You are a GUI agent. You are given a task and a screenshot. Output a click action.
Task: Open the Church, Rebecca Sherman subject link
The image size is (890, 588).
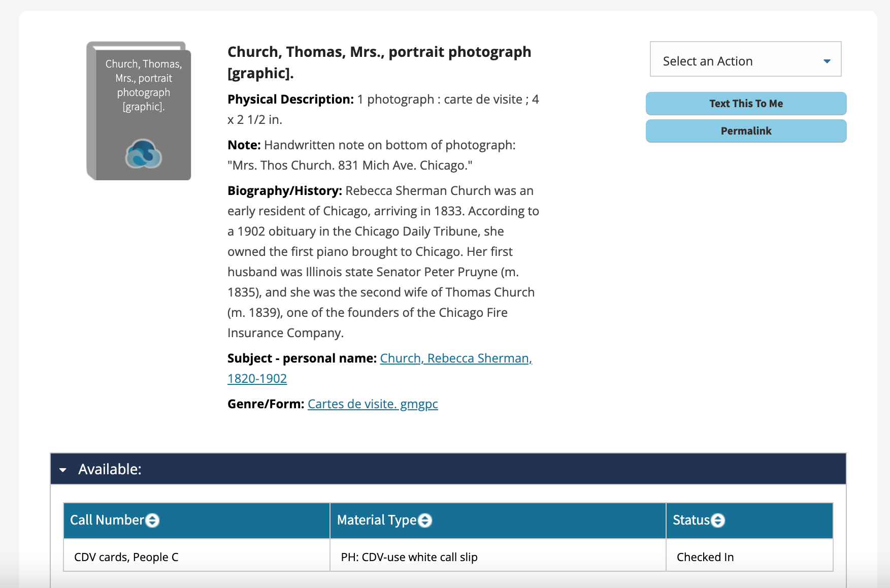(x=455, y=358)
